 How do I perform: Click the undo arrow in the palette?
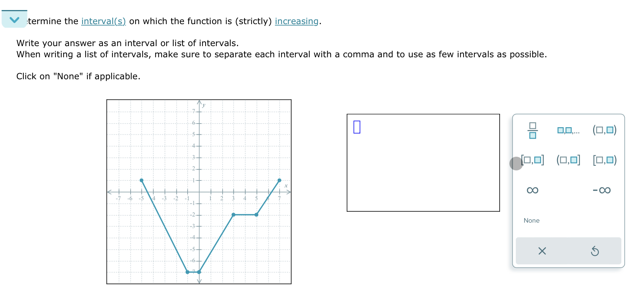pos(595,251)
